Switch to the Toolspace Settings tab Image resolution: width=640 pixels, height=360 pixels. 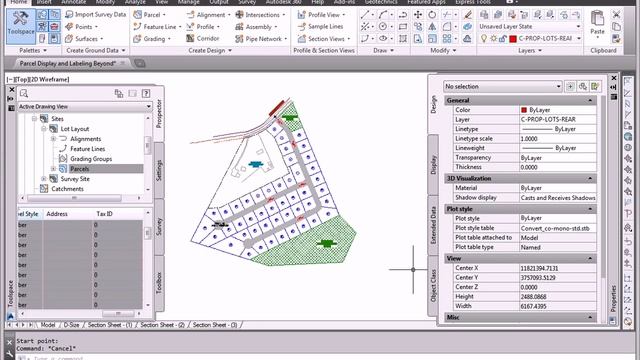point(159,170)
